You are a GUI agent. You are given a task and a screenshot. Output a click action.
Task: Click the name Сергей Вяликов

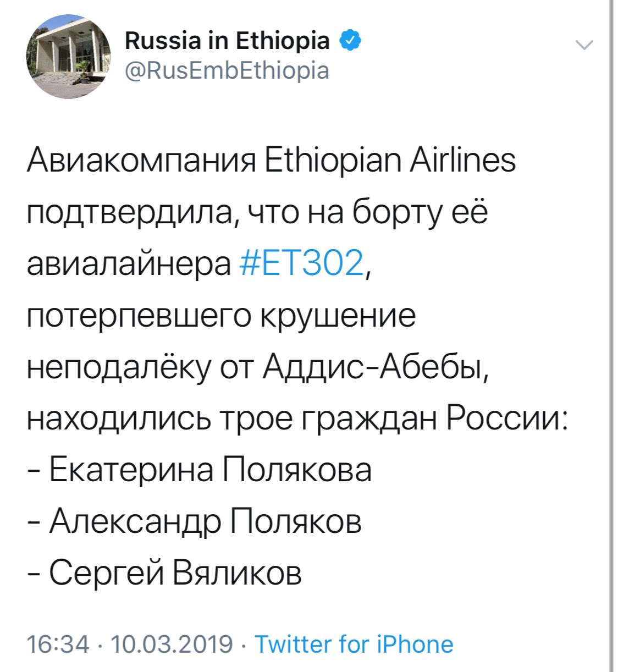click(x=175, y=573)
